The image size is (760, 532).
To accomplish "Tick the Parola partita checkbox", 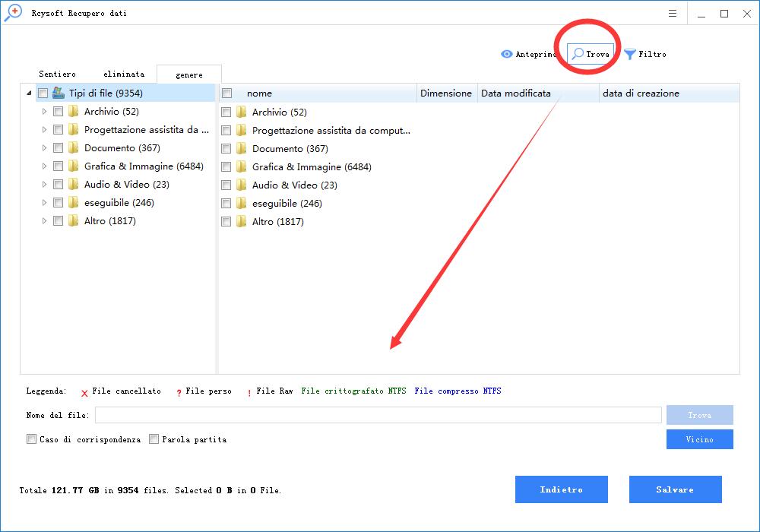I will 154,439.
